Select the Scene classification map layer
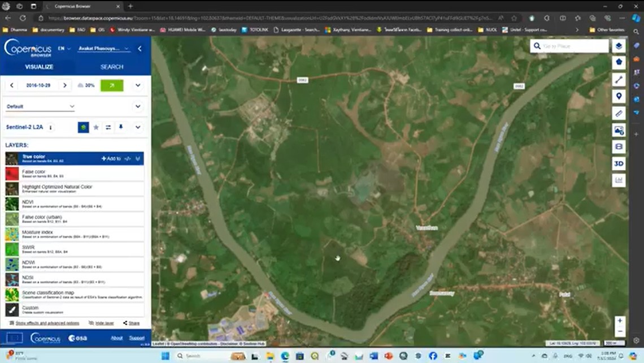This screenshot has height=363, width=644. (75, 295)
